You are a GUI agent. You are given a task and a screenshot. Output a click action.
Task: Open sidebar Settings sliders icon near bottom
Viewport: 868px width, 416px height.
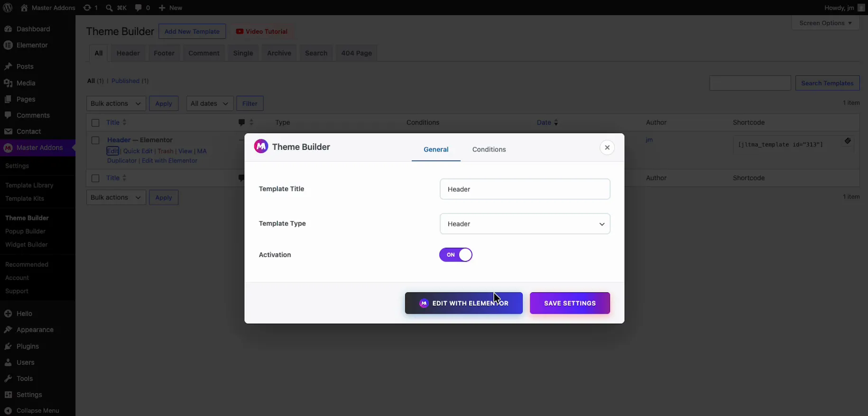[8, 395]
